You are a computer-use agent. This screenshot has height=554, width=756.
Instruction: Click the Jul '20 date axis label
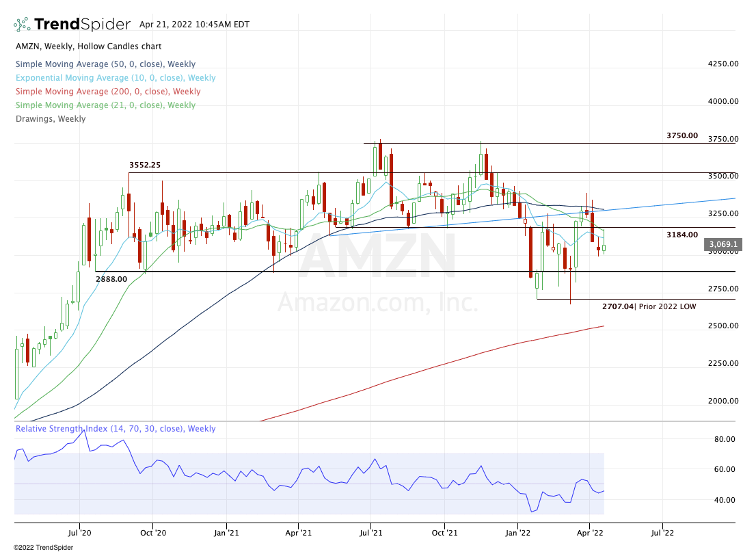79,533
